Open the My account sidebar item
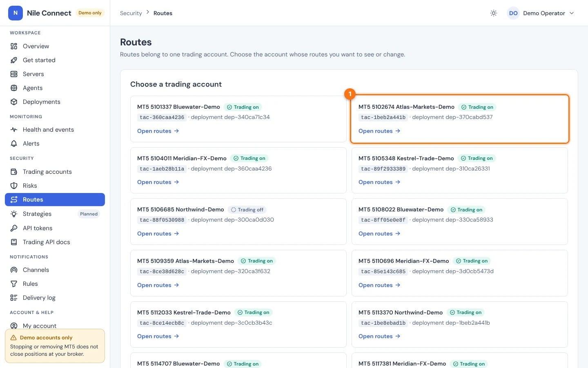The width and height of the screenshot is (588, 368). coord(55,326)
